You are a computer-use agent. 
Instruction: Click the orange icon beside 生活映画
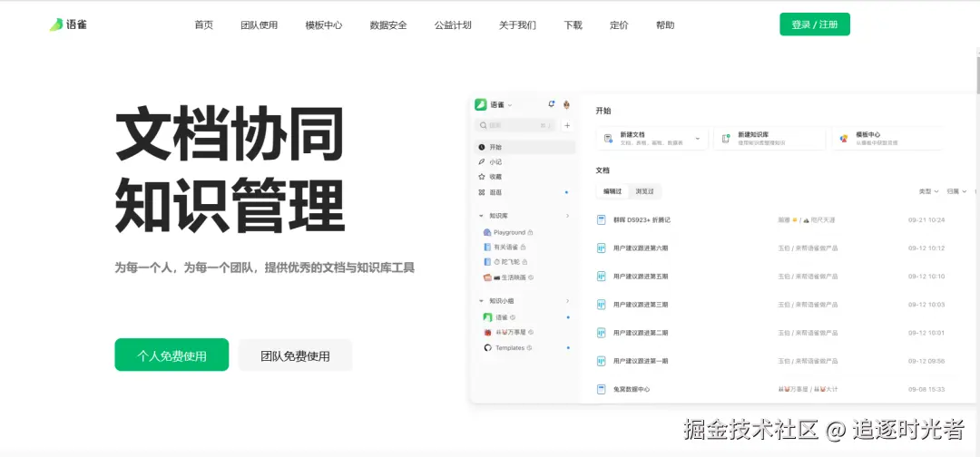487,277
